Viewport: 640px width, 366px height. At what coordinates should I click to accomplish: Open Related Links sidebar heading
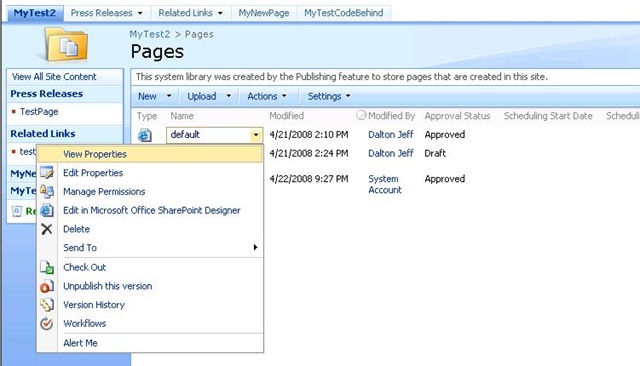(43, 134)
